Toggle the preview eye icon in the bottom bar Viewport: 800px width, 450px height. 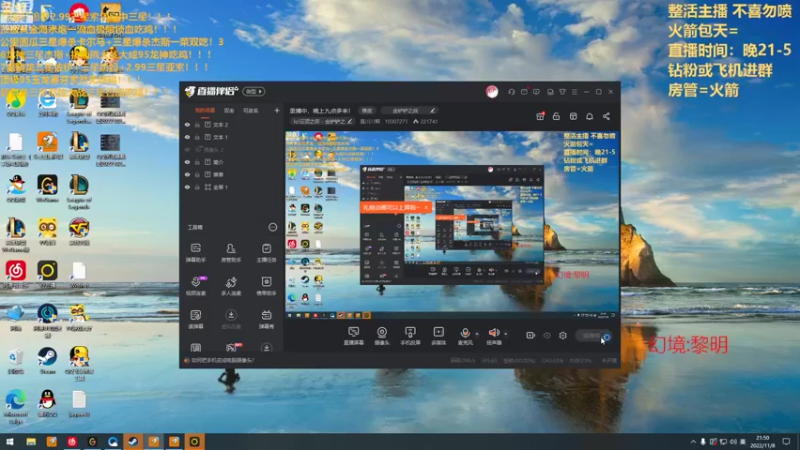546,335
